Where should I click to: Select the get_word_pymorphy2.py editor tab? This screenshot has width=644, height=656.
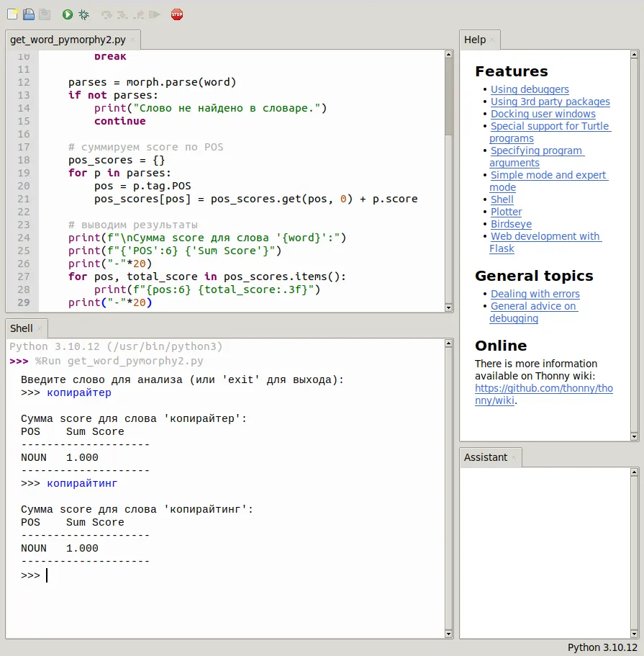68,40
